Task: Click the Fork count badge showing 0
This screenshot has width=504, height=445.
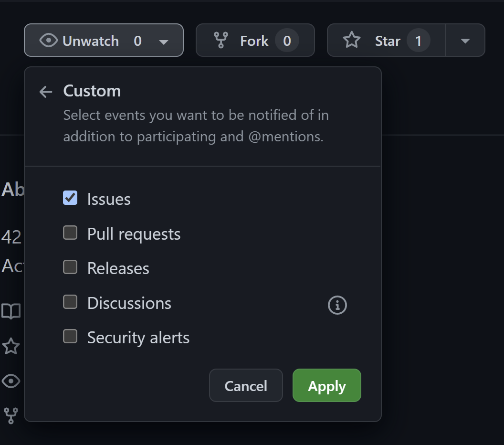Action: point(287,41)
